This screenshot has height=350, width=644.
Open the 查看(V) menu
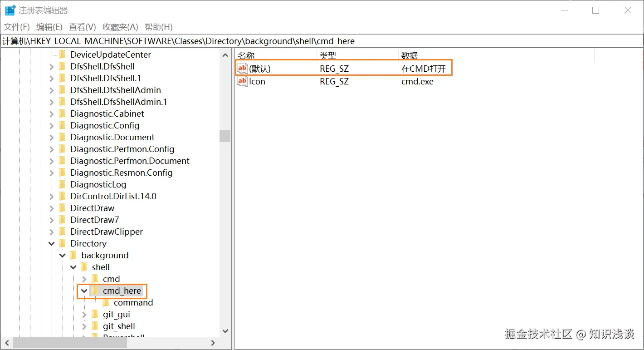point(82,27)
